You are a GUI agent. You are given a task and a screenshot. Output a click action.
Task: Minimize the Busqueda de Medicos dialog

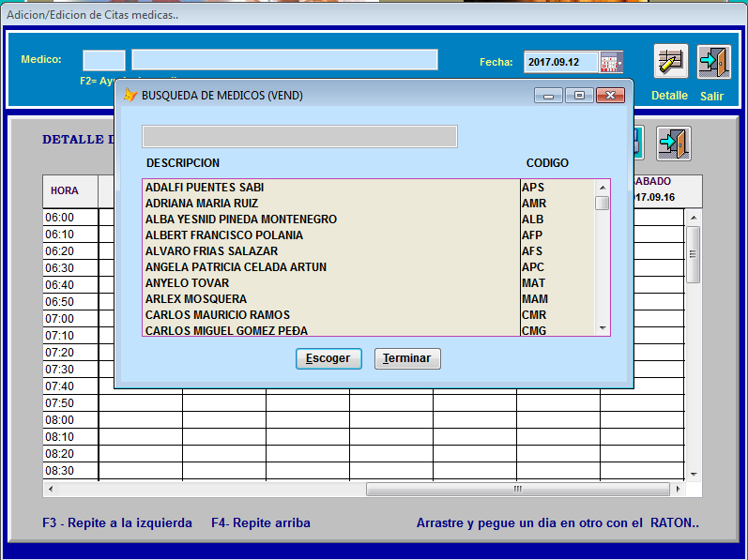(549, 96)
